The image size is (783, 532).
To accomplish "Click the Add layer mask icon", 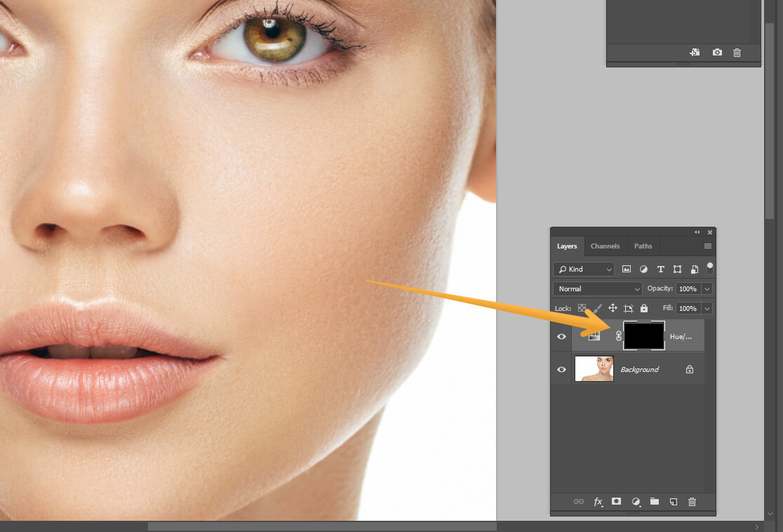I will pyautogui.click(x=616, y=502).
